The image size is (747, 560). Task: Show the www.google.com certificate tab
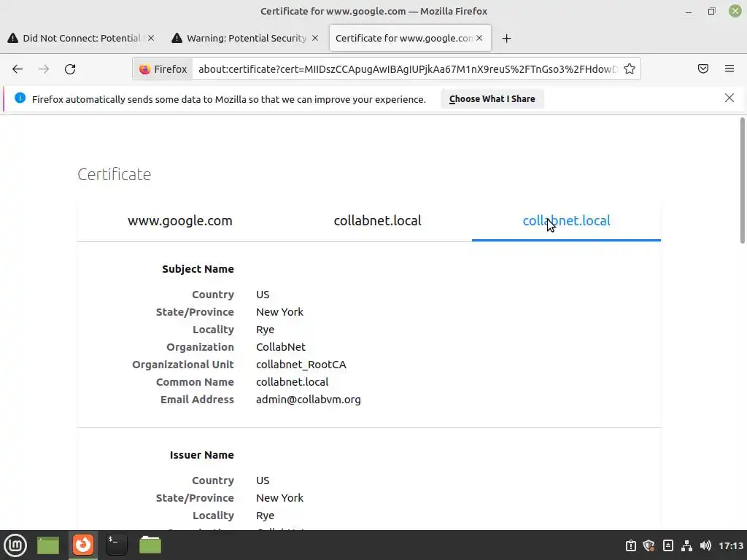tap(179, 221)
